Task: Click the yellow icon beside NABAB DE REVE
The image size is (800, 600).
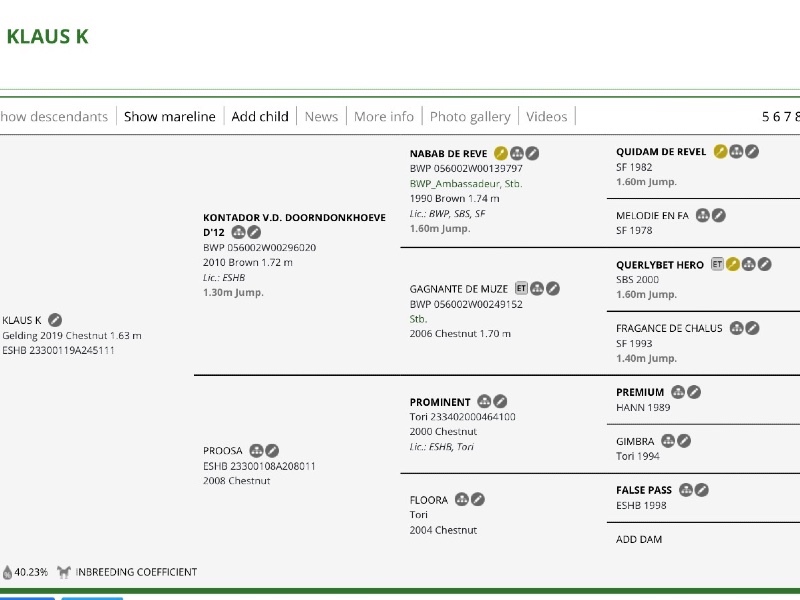Action: [501, 153]
